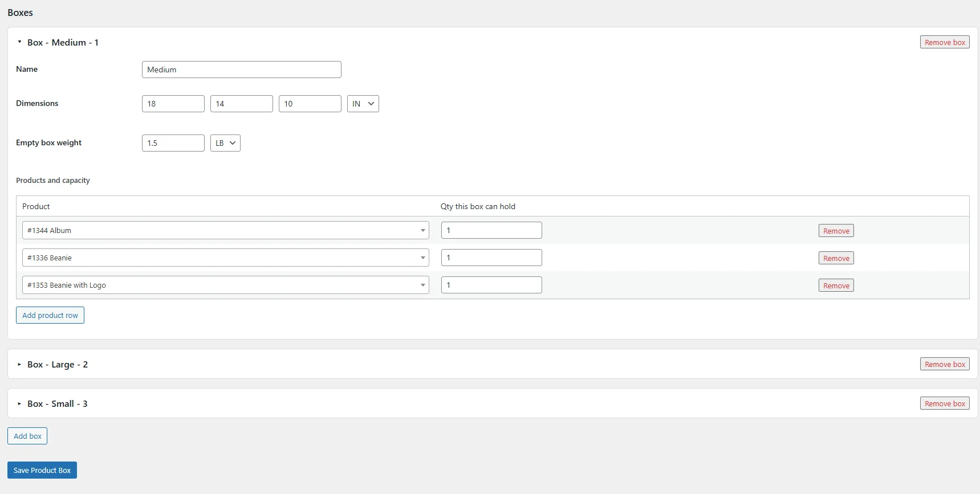Click the dimension field with value 18
Image resolution: width=980 pixels, height=494 pixels.
173,104
